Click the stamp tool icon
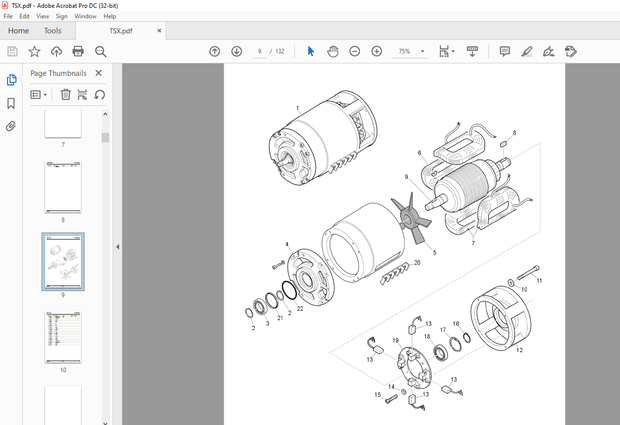 tap(571, 51)
